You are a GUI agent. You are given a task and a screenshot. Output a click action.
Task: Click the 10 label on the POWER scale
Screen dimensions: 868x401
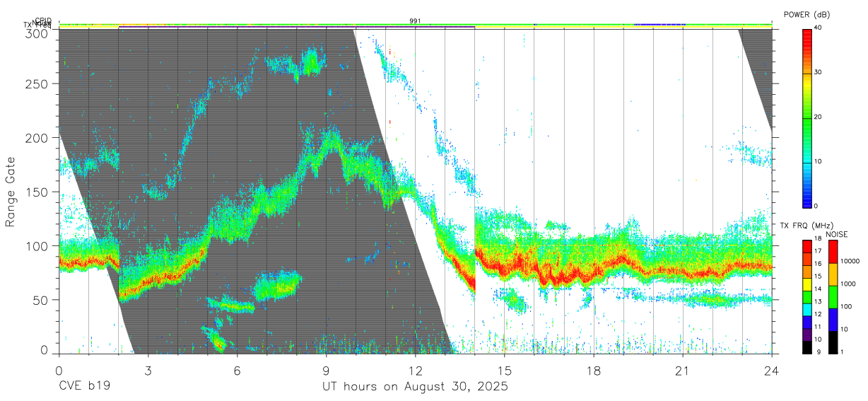(x=818, y=161)
